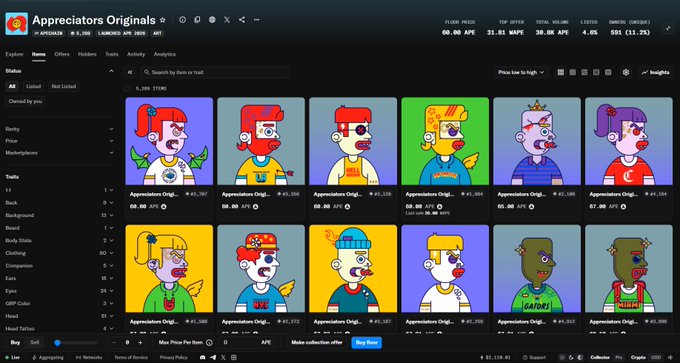Switch to Buy mode
The width and height of the screenshot is (680, 363).
click(15, 343)
